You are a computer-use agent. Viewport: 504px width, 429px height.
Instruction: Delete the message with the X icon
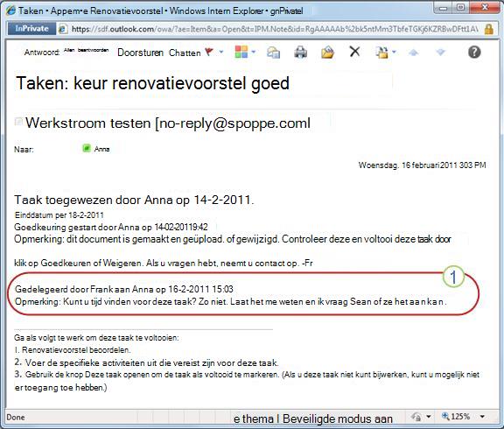click(354, 52)
